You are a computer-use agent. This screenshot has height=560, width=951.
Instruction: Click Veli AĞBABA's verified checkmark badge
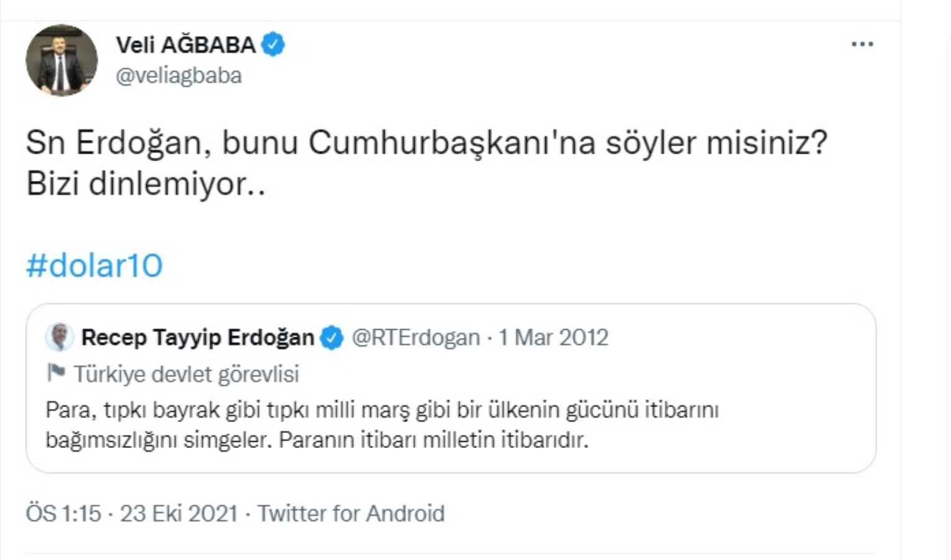[x=272, y=44]
